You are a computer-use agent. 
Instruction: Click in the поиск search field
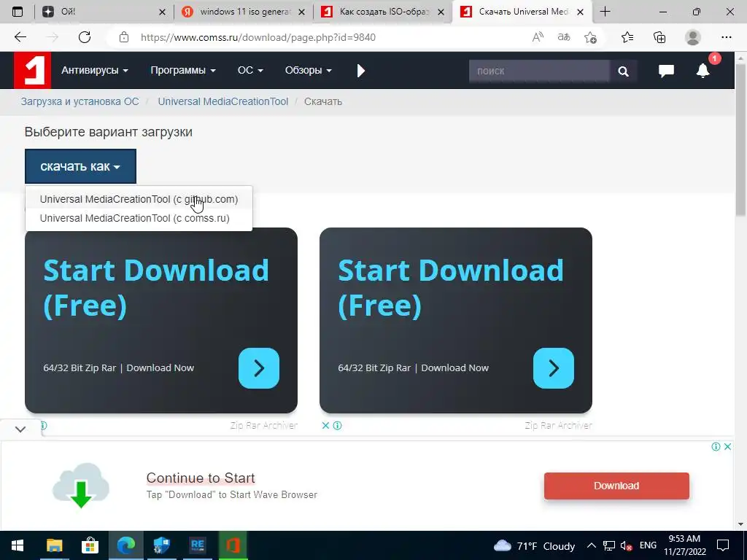click(539, 71)
